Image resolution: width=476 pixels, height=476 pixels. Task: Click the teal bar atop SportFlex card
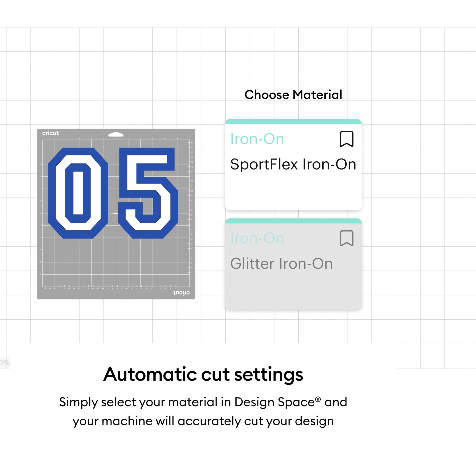(x=293, y=121)
